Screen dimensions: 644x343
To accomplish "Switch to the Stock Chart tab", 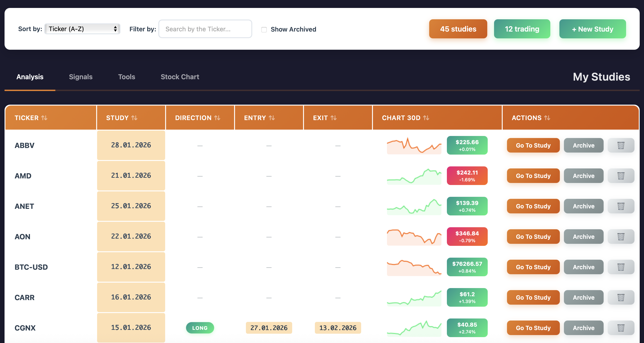I will (180, 77).
